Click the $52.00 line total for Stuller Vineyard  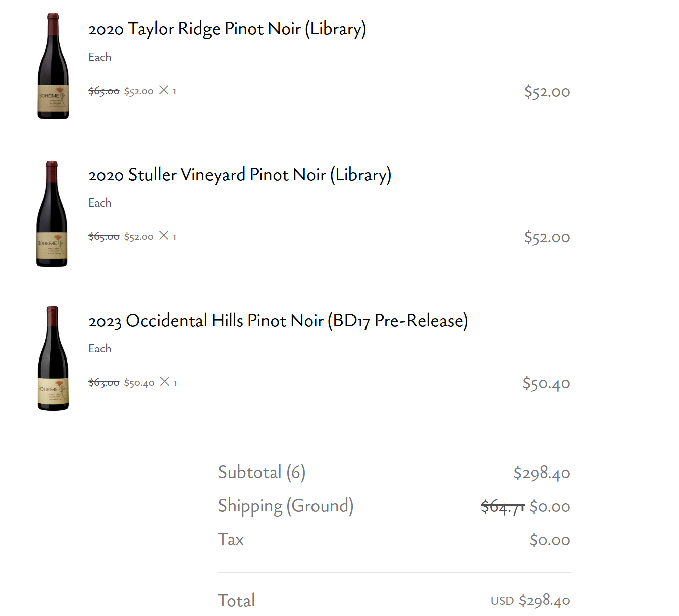[x=547, y=237]
